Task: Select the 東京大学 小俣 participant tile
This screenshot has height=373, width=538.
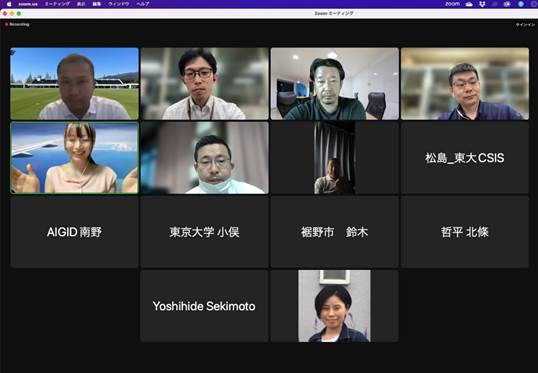Action: (204, 232)
